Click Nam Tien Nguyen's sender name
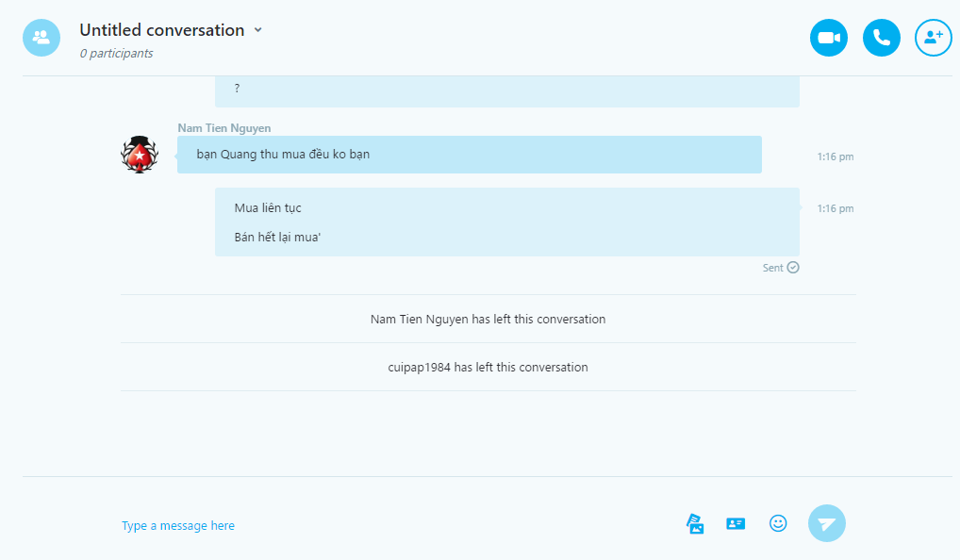960x560 pixels. click(x=223, y=128)
